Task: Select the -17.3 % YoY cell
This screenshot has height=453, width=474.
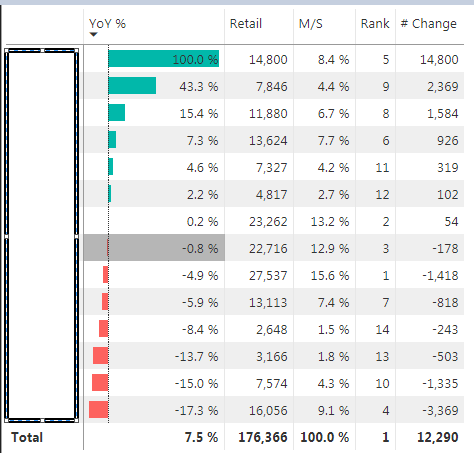Action: click(154, 410)
